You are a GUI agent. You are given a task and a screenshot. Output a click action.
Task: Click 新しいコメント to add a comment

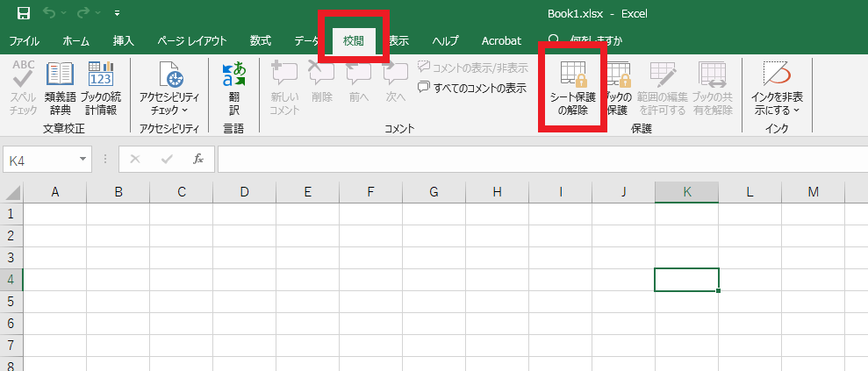pos(284,88)
